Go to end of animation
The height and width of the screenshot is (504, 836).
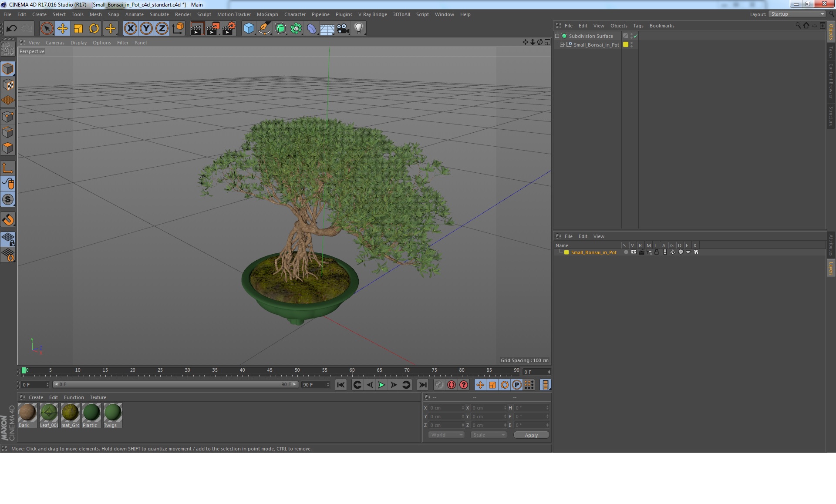point(422,385)
